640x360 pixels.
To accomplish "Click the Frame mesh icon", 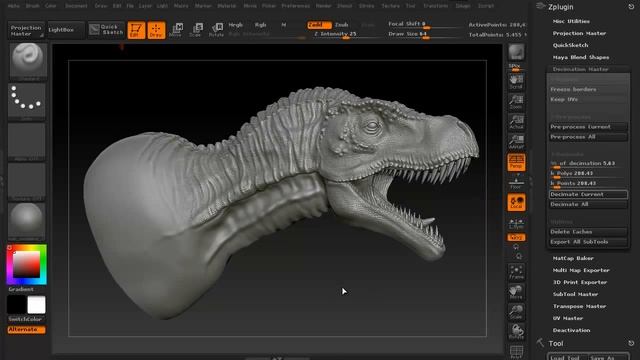I will 516,272.
